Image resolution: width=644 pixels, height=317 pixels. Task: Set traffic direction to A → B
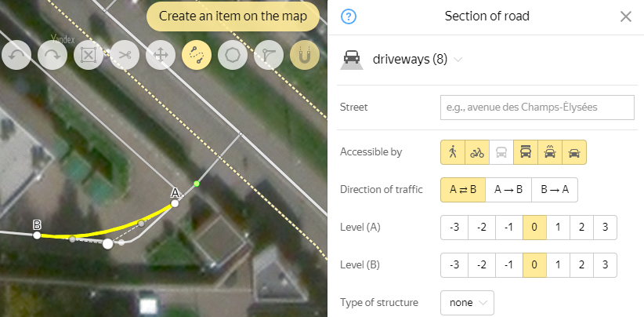point(508,190)
